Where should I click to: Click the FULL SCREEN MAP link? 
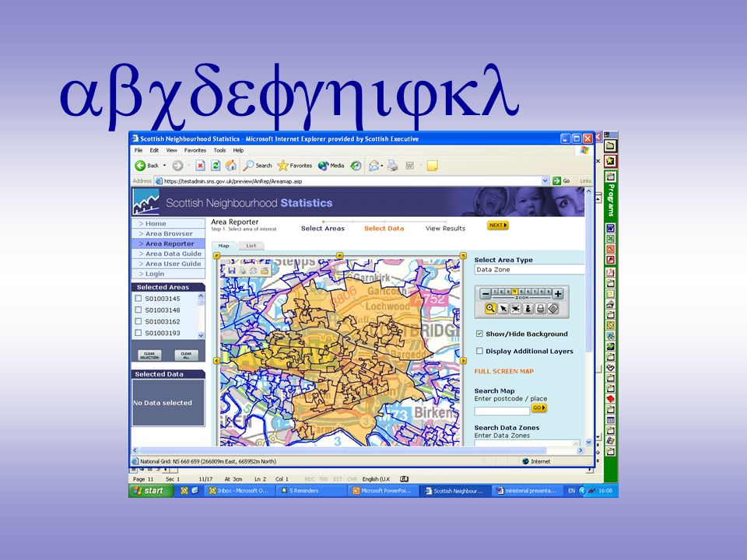(x=503, y=372)
